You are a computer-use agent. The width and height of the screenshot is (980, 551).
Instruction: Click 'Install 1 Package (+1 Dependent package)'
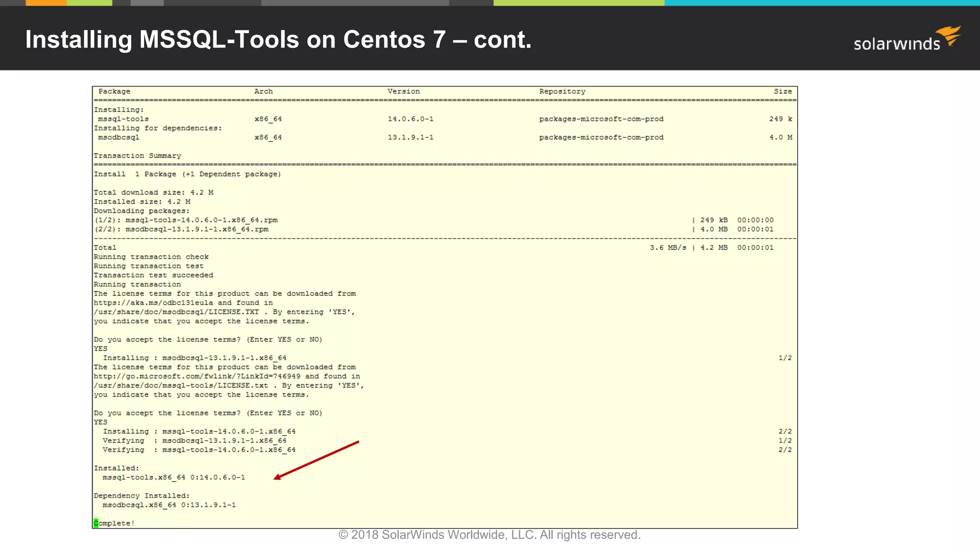coord(188,174)
